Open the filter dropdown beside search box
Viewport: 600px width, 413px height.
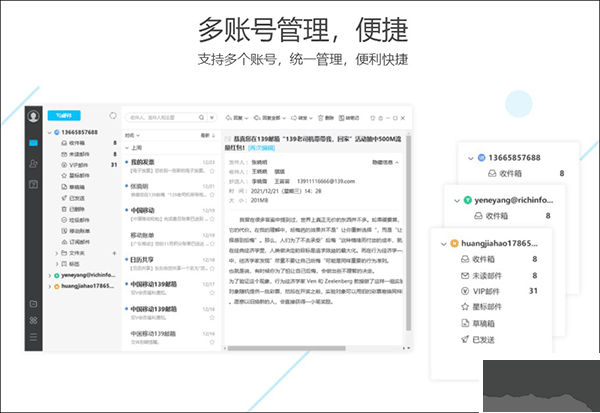tap(212, 118)
